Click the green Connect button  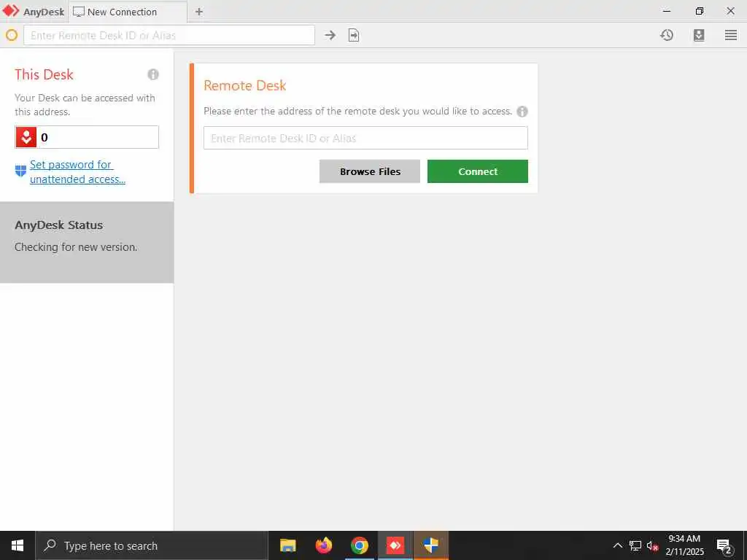(x=477, y=171)
